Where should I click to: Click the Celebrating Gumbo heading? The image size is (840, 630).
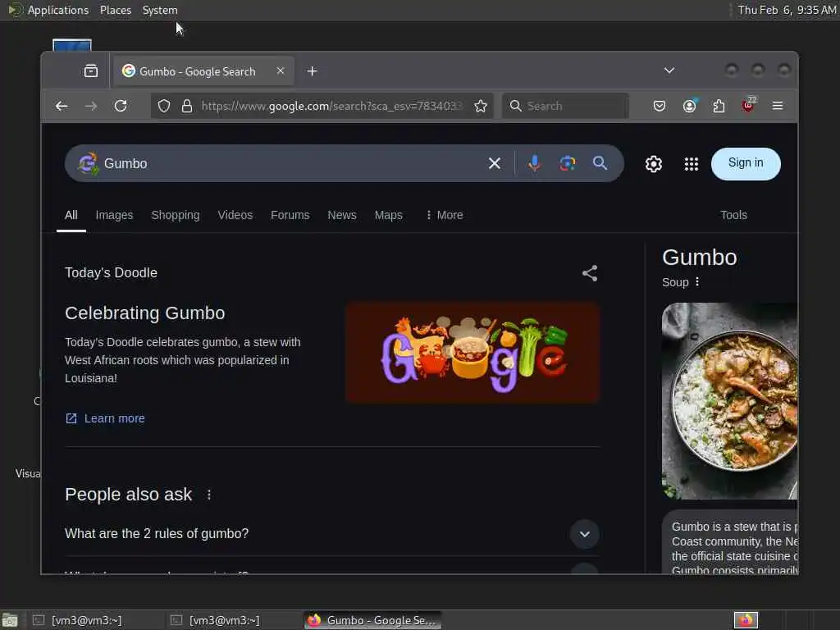[x=144, y=313]
